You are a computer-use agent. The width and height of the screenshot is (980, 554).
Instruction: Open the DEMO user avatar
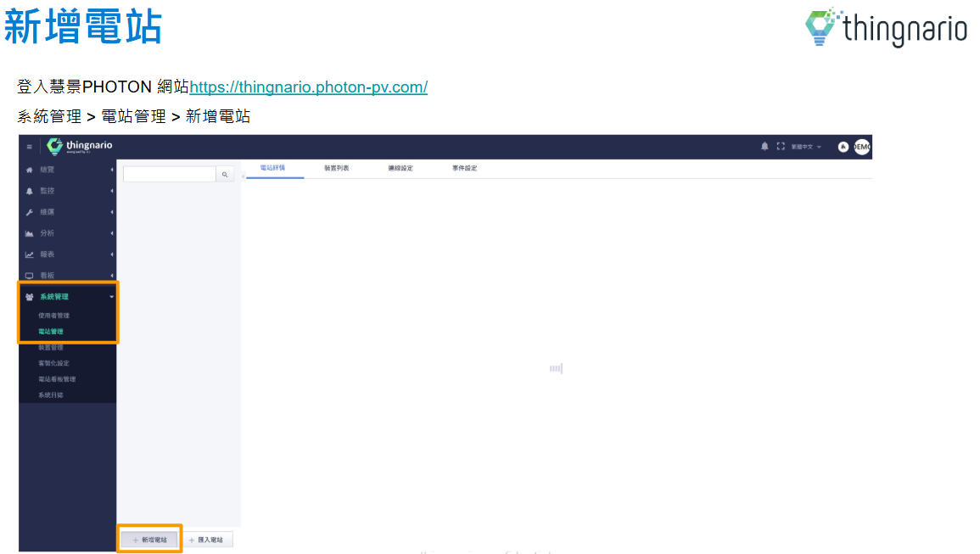(862, 147)
